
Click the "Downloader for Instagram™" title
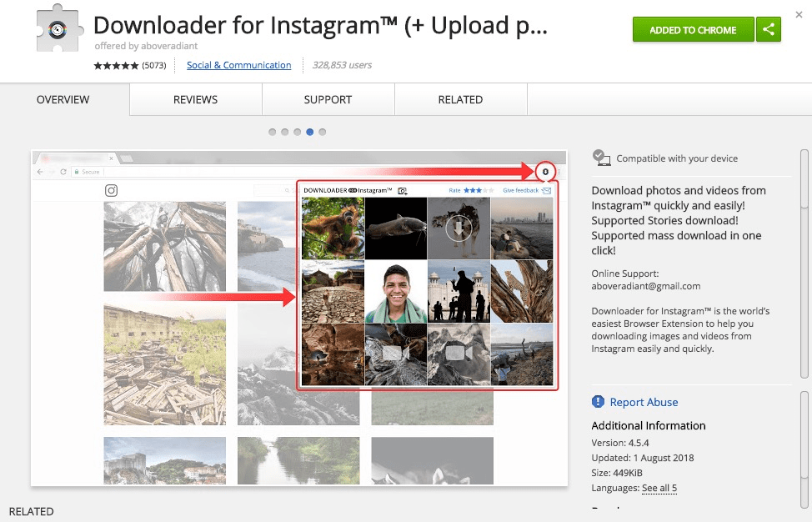320,25
